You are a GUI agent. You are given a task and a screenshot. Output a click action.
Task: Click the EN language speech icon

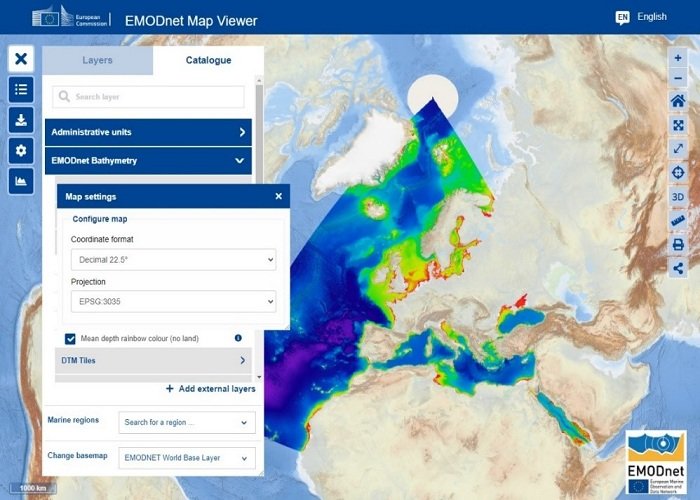pyautogui.click(x=622, y=17)
